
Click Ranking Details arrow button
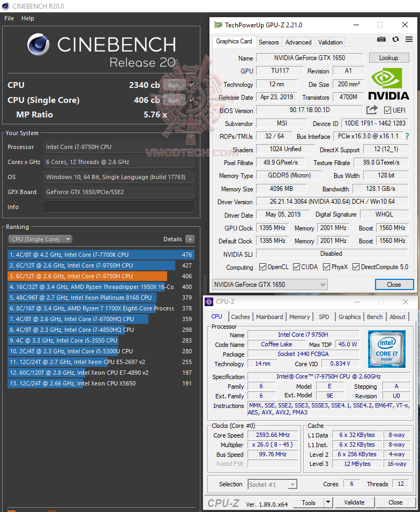pyautogui.click(x=190, y=239)
